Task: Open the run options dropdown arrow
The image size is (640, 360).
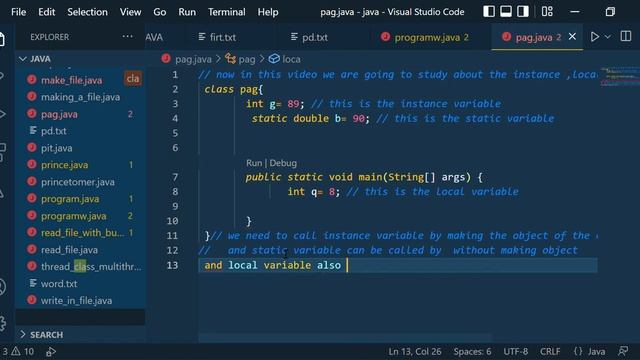Action: [608, 37]
